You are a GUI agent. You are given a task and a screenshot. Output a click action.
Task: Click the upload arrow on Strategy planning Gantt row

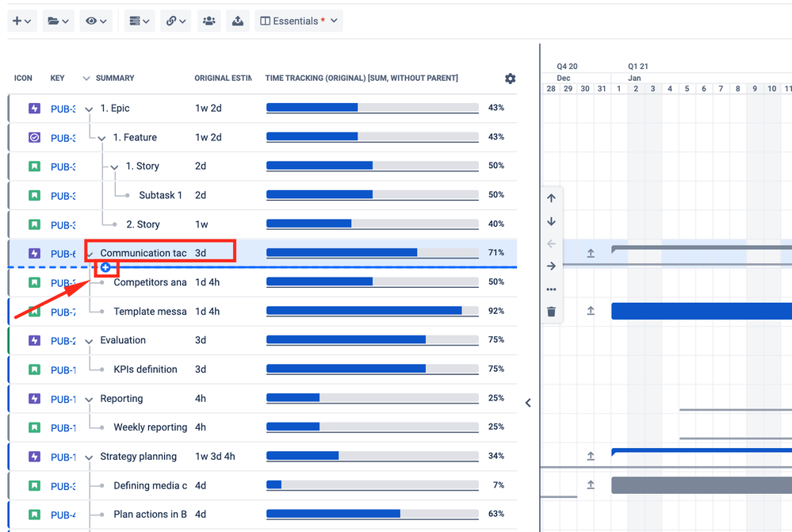click(x=591, y=456)
